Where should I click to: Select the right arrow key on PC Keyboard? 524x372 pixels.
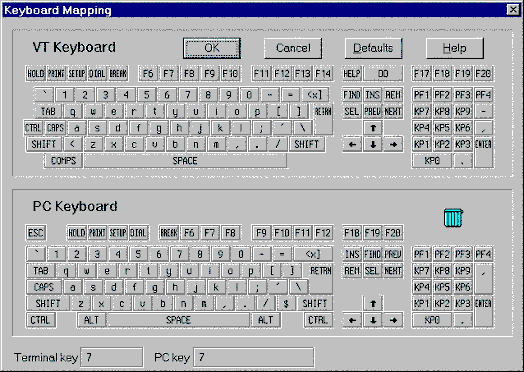pos(393,320)
